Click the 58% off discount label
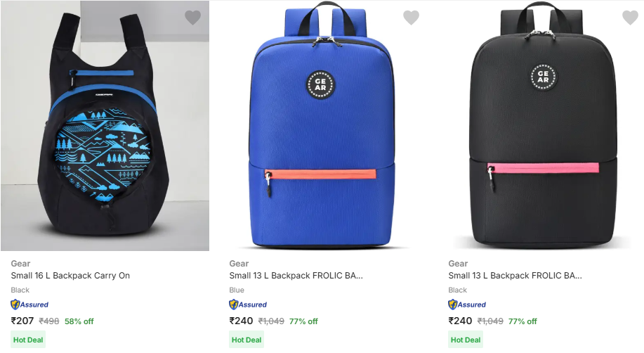Screen dimensions: 644x353 [x=79, y=321]
